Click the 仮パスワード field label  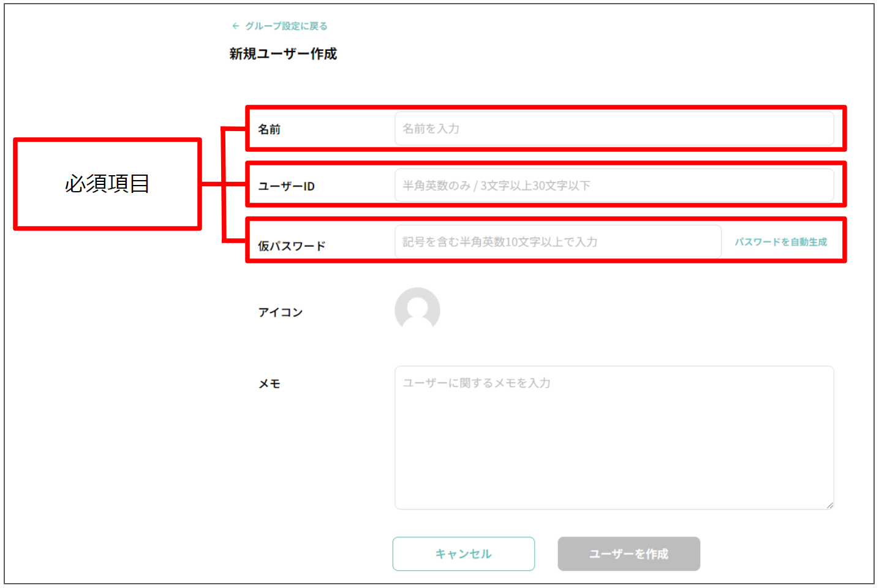(292, 246)
